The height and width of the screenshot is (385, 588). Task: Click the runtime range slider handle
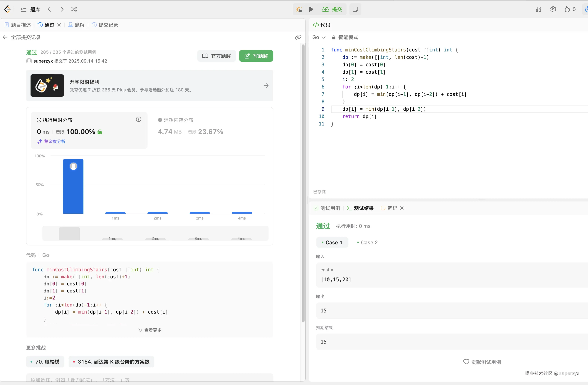pos(69,233)
